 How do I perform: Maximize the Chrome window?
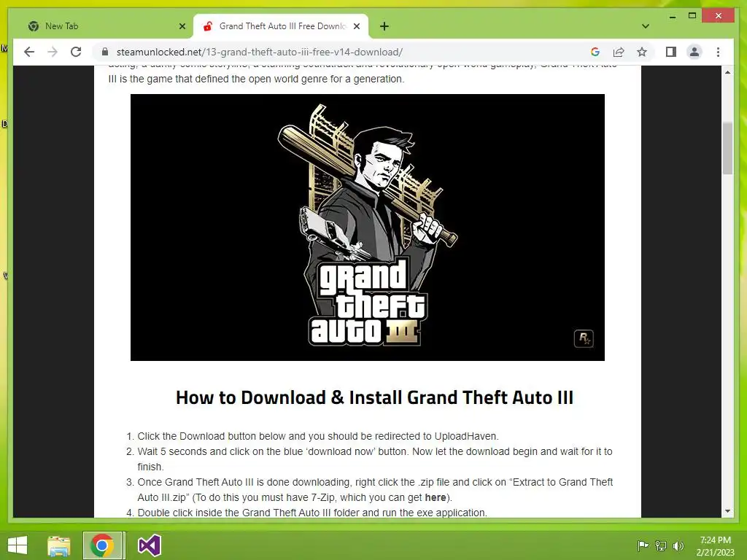pos(692,16)
